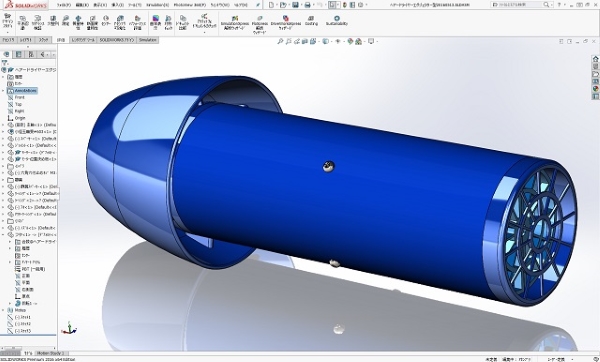Open the Save button dropdown arrow
Screen dimensions: 600x362
[301, 5]
